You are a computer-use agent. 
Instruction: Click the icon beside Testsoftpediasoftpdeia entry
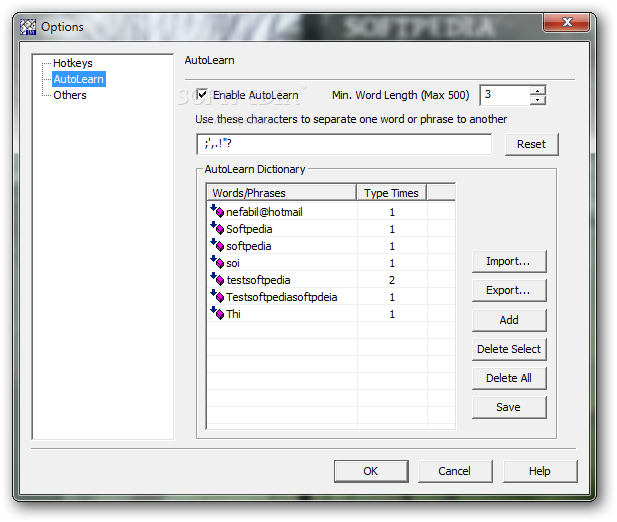(217, 296)
